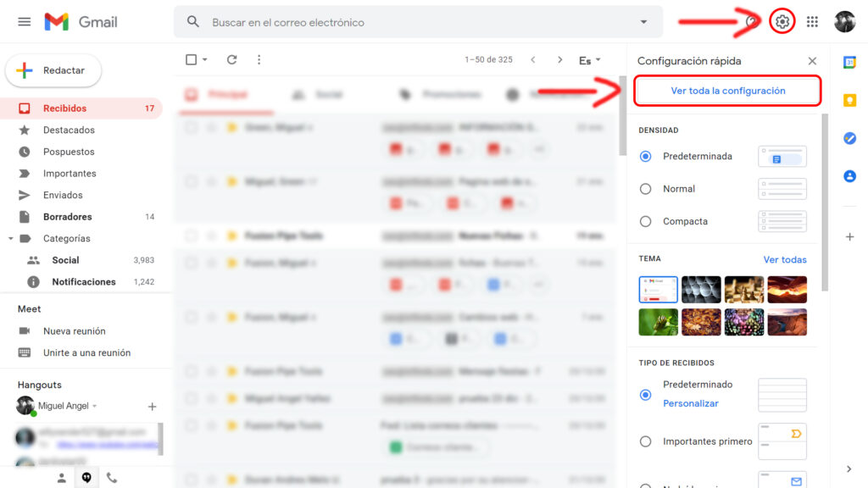
Task: Close the Configuración rápida panel
Action: click(x=812, y=61)
